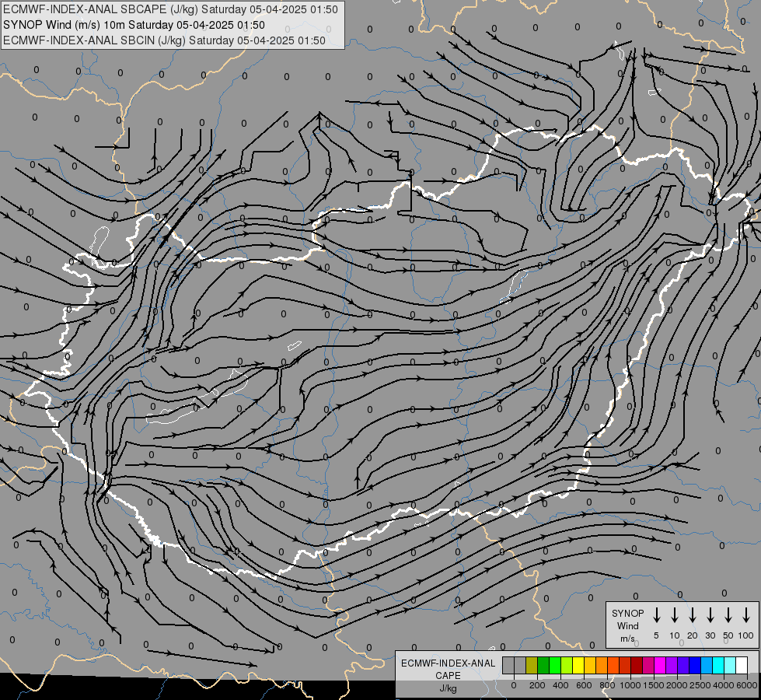Screen dimensions: 761x700
Task: Select the olive CAPE swatch before 200
Action: [x=532, y=665]
